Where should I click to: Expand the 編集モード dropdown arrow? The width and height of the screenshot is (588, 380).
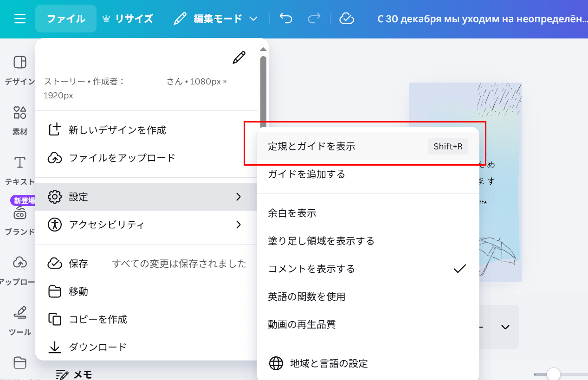click(x=253, y=19)
